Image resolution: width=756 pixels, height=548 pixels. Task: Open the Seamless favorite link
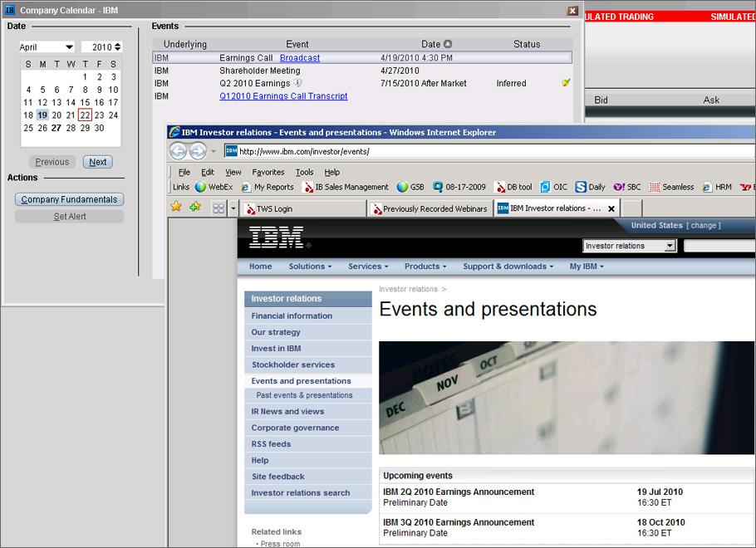(x=671, y=187)
